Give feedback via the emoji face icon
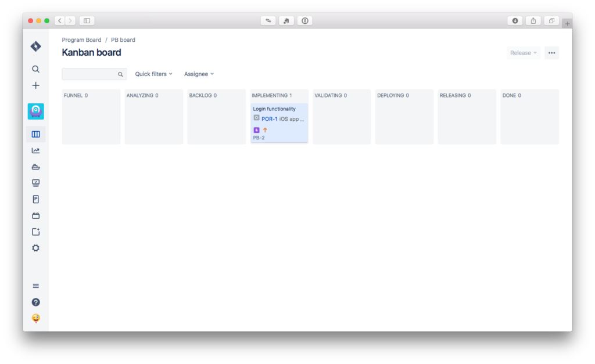 pos(35,318)
